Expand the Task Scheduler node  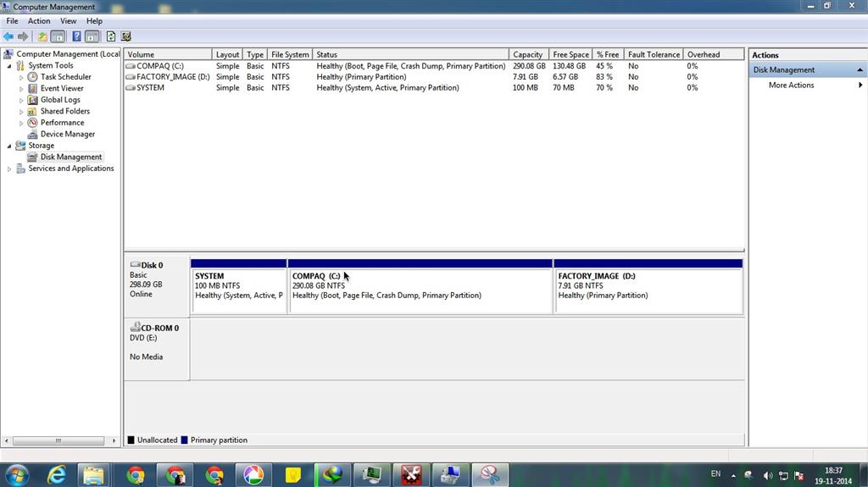click(21, 77)
